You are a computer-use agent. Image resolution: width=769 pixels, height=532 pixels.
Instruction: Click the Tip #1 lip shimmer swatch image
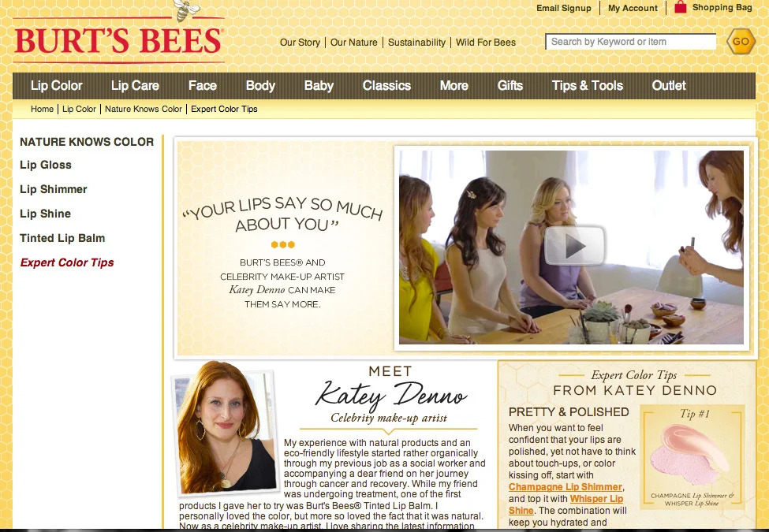(x=693, y=457)
